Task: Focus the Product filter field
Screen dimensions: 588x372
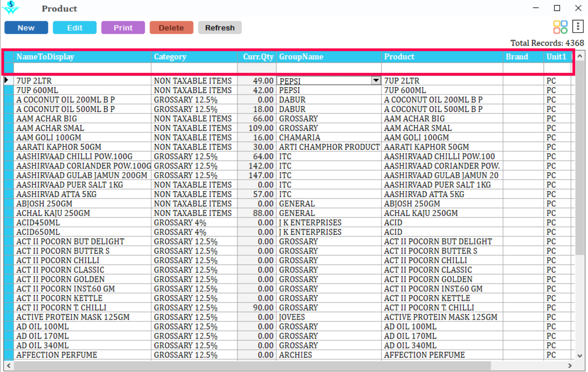Action: pos(442,68)
